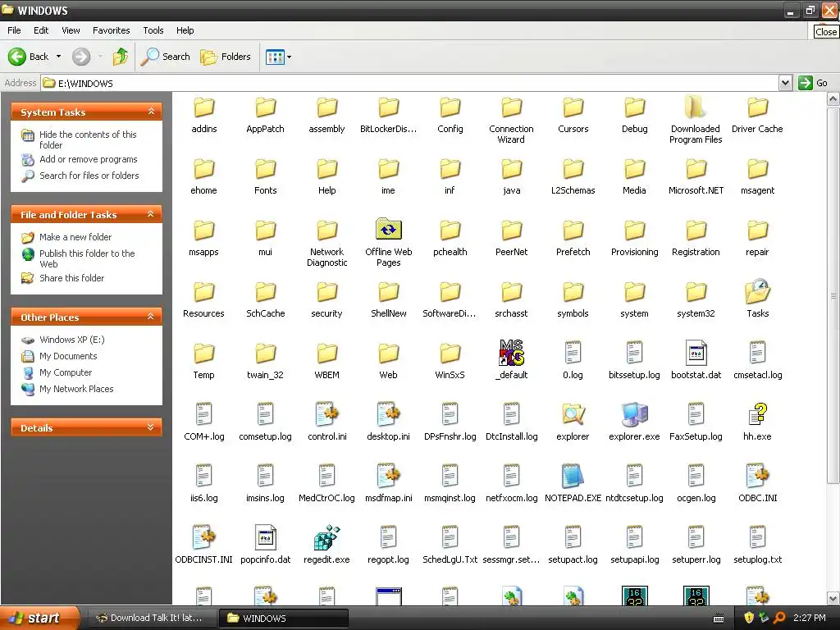This screenshot has height=630, width=840.
Task: Select the Downloaded Program Files folder
Action: point(696,107)
